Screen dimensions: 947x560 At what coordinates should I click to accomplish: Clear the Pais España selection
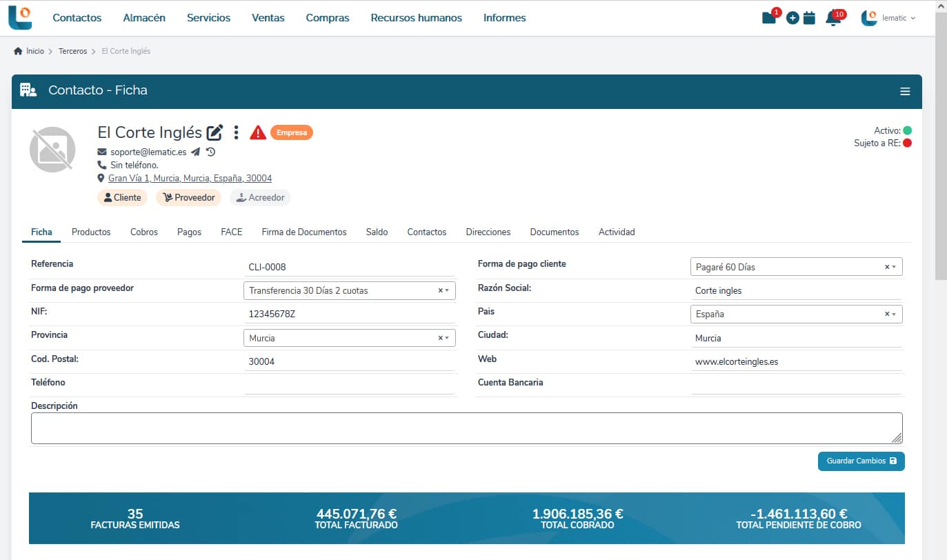coord(887,314)
